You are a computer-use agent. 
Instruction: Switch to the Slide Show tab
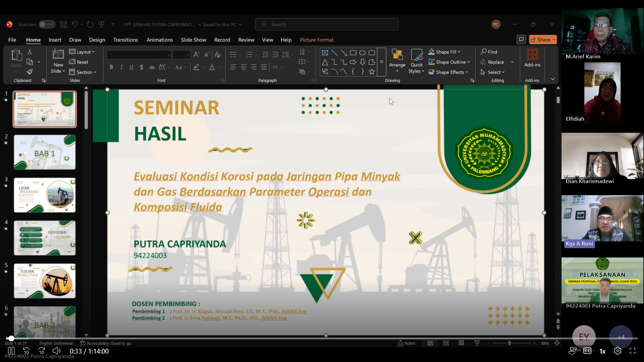(193, 40)
